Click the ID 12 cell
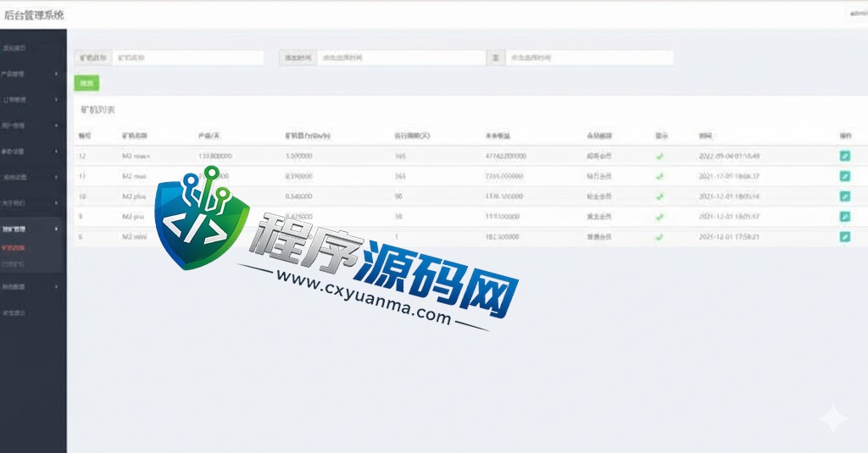 point(82,156)
